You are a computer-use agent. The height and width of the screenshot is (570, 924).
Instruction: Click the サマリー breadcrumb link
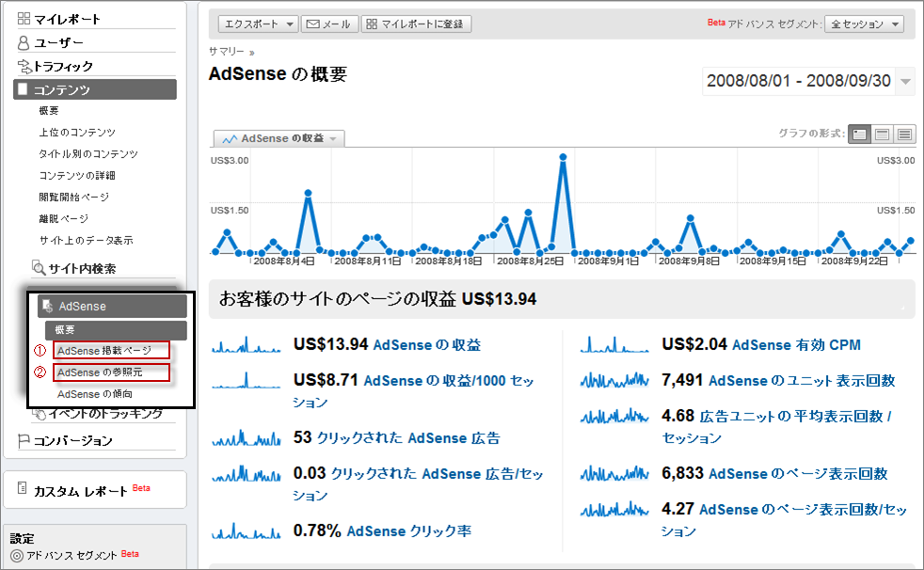[226, 52]
